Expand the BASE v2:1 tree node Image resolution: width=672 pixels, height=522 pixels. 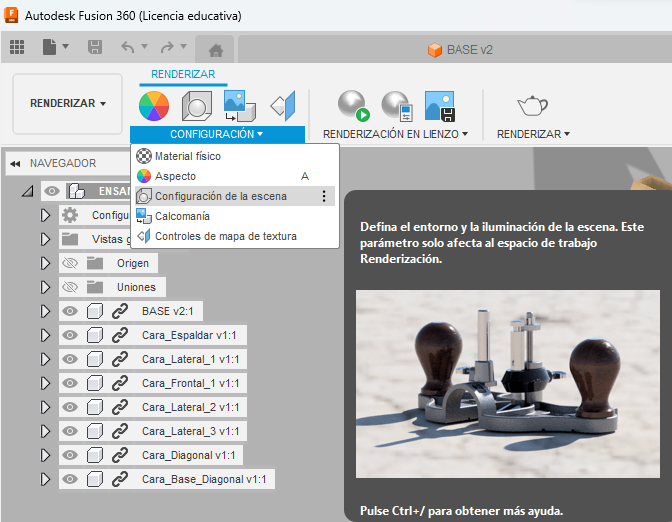tap(45, 311)
